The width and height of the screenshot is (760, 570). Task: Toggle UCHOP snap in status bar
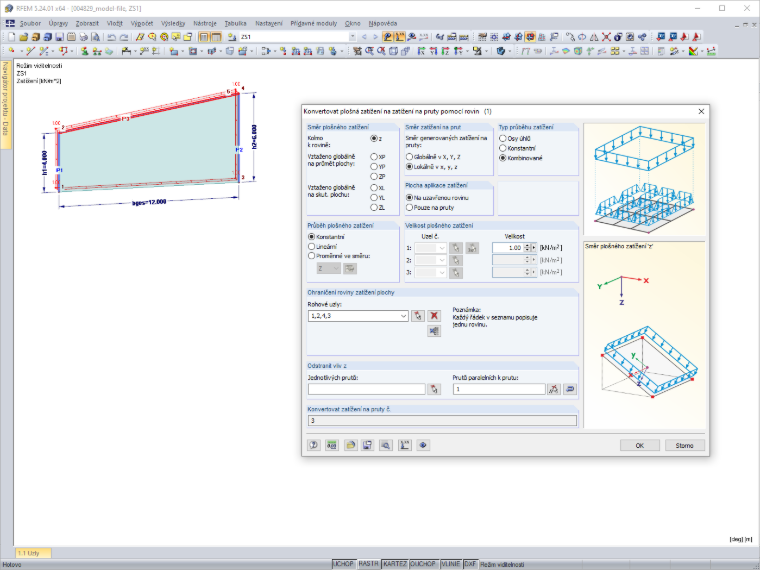[x=344, y=564]
